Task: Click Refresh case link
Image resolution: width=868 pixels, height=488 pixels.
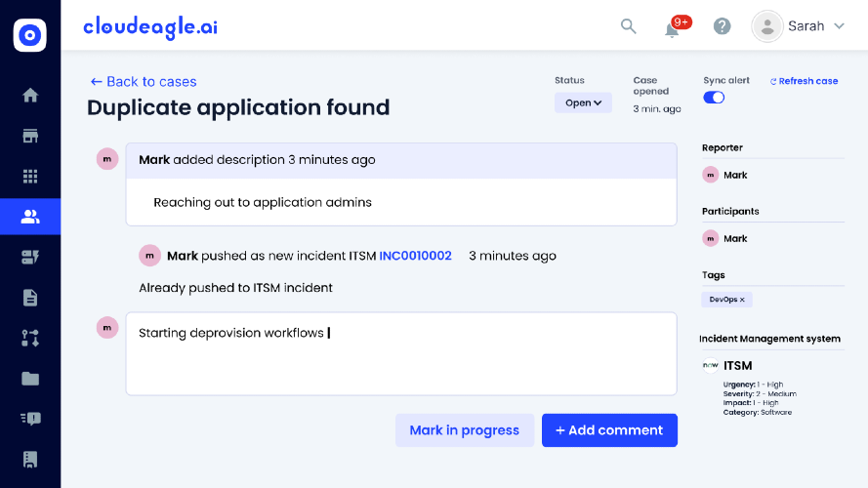Action: pos(804,81)
